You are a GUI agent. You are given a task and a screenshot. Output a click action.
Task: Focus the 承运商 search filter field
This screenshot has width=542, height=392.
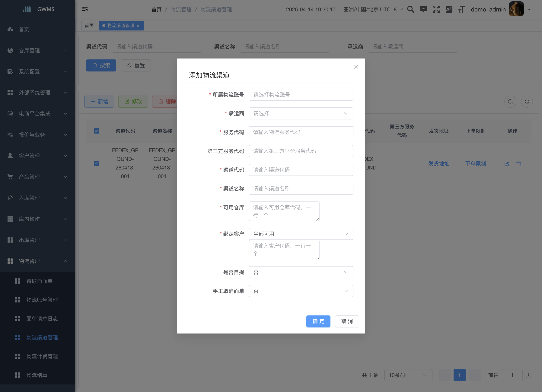click(413, 47)
